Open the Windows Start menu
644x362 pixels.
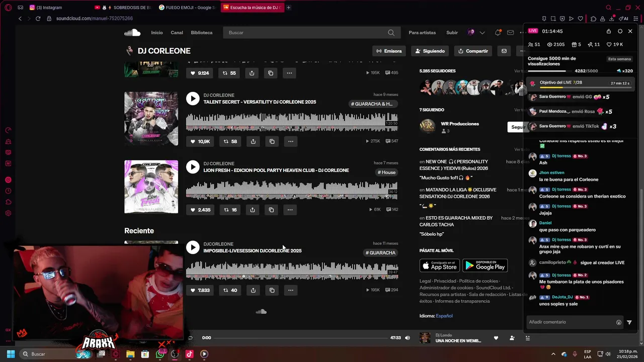tap(11, 354)
